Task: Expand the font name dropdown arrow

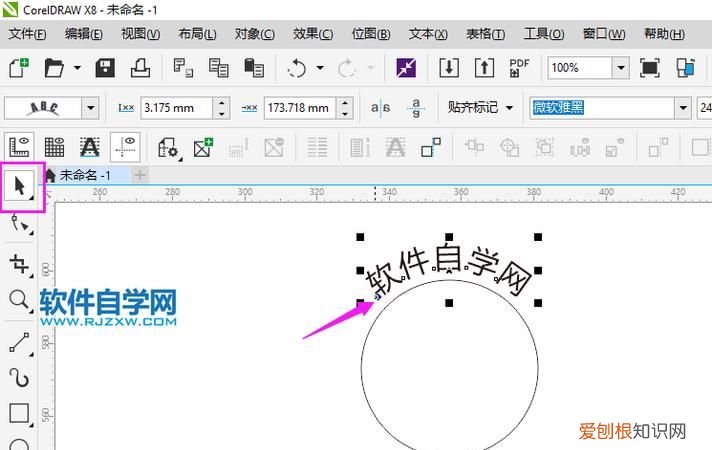Action: click(683, 108)
